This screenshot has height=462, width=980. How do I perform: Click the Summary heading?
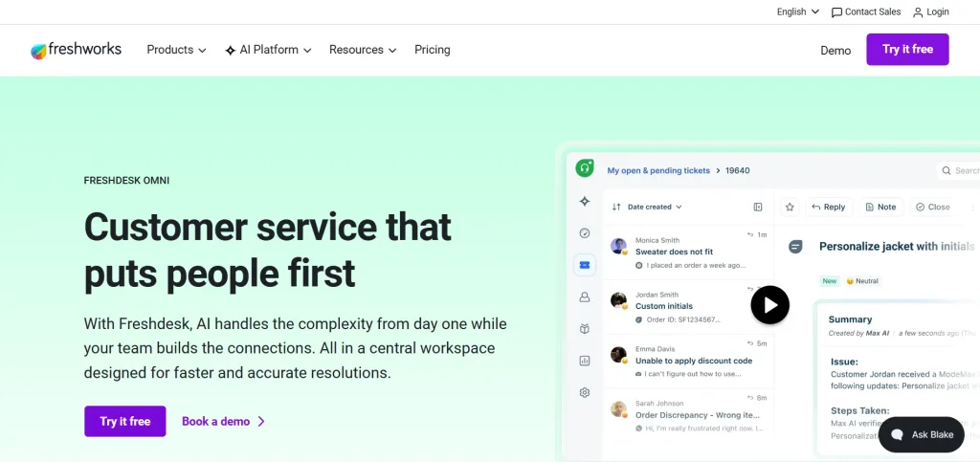click(x=850, y=319)
